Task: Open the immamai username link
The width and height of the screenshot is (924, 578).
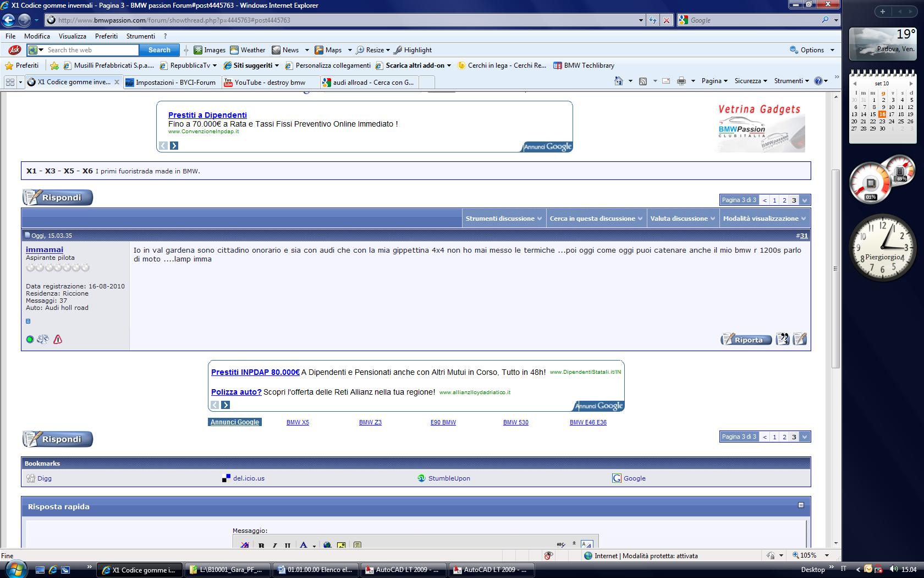Action: click(x=45, y=249)
